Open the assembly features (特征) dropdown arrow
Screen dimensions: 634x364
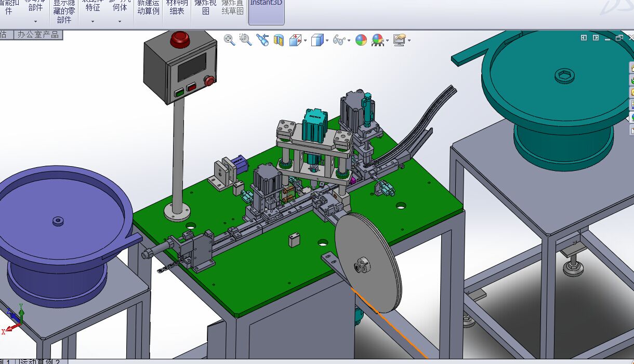[93, 22]
